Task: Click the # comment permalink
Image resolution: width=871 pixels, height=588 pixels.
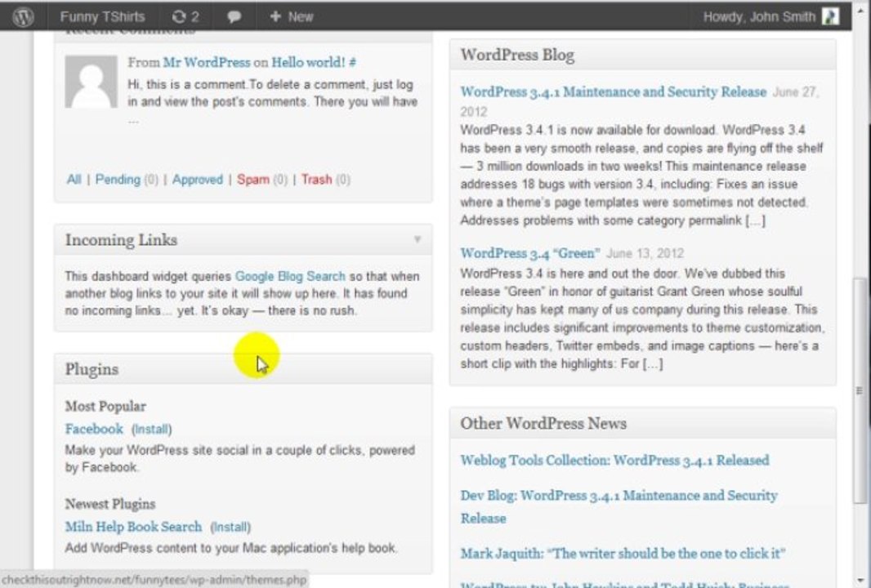Action: coord(352,62)
